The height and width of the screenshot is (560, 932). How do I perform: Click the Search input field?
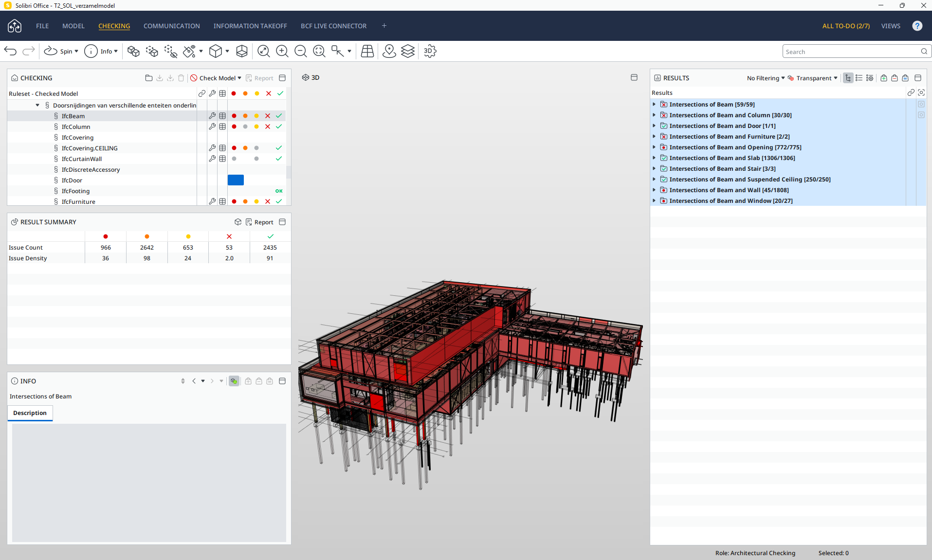(851, 52)
